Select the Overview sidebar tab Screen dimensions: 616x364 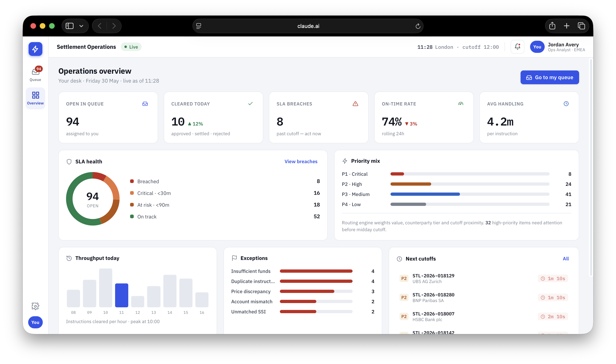[35, 98]
